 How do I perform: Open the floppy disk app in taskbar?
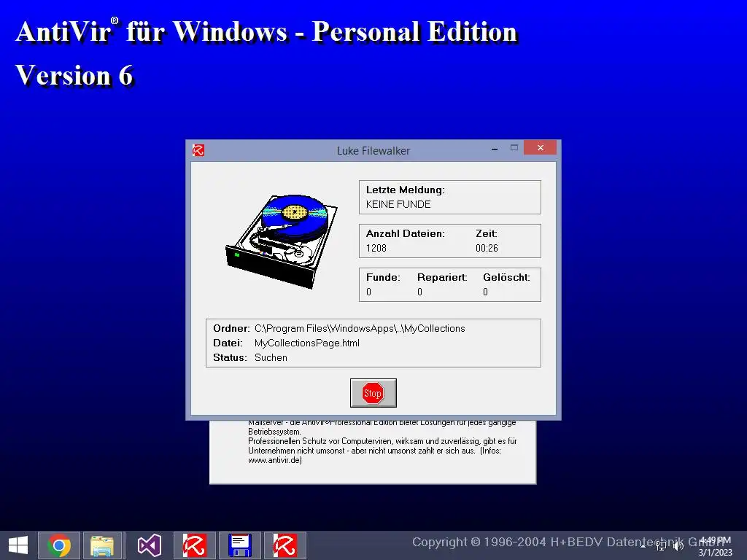click(239, 545)
